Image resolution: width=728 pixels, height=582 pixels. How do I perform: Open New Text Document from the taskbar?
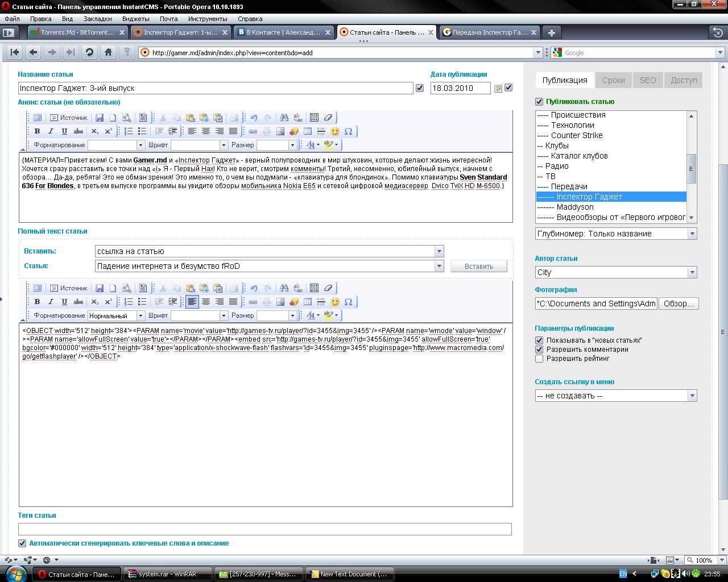(349, 574)
